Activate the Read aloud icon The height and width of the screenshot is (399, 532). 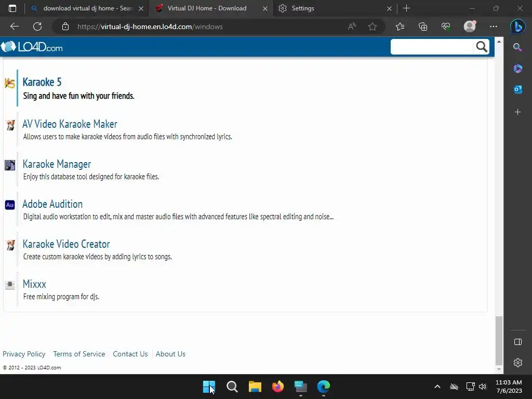(352, 26)
